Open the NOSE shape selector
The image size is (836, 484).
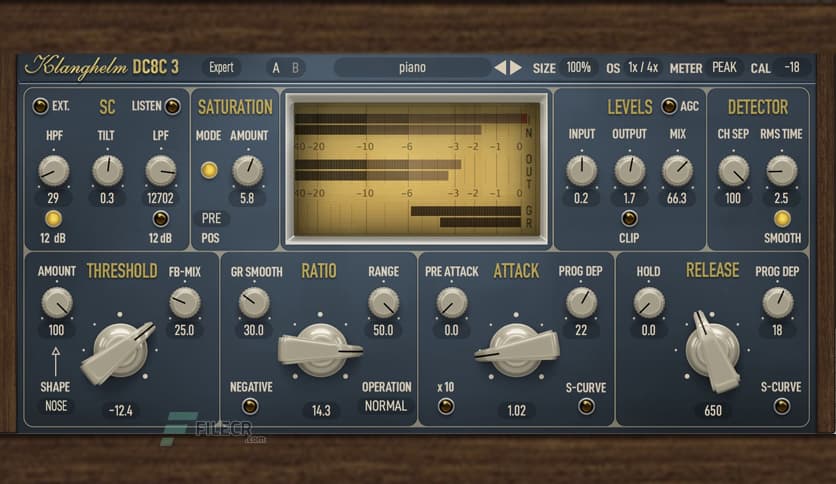click(x=56, y=406)
